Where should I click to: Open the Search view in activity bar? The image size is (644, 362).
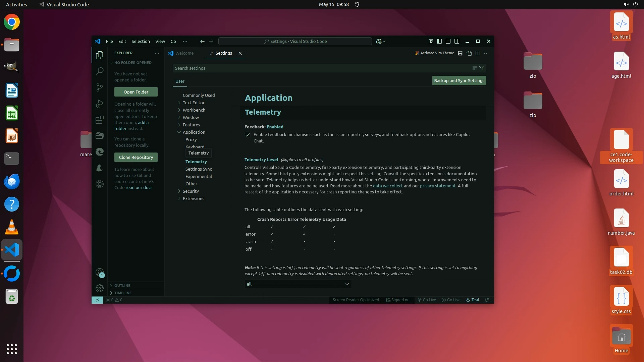[x=100, y=71]
